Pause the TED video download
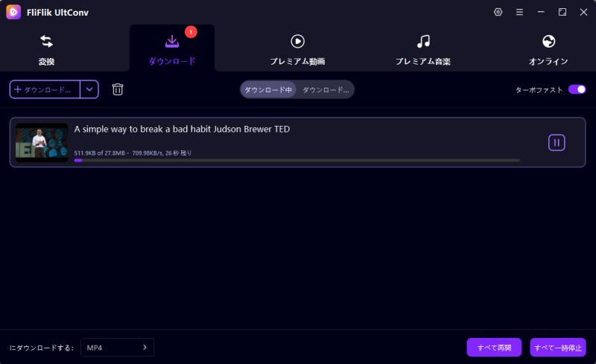596x364 pixels. (x=557, y=142)
